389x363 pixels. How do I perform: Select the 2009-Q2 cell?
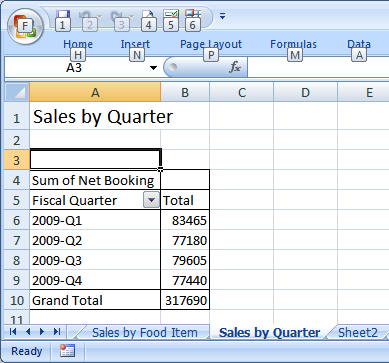coord(95,240)
